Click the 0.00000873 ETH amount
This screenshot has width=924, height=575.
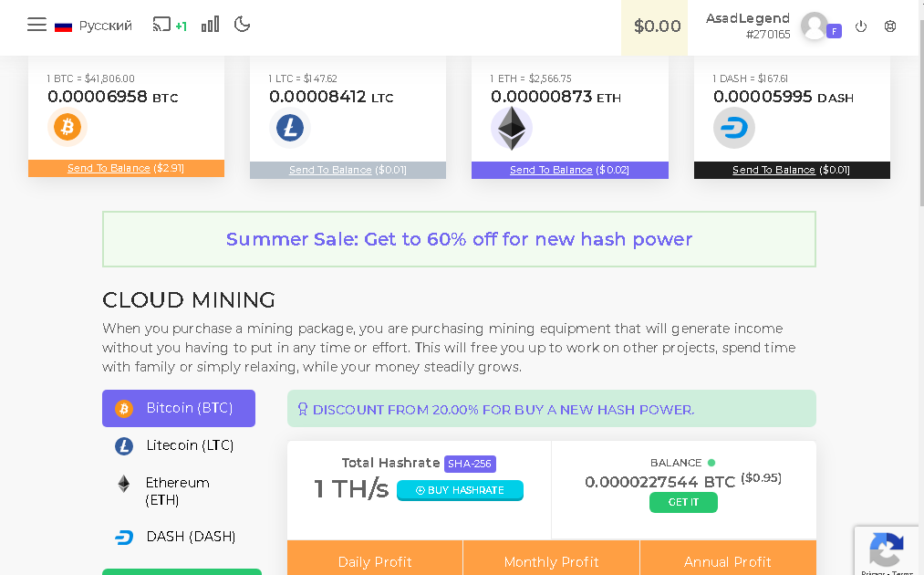(x=555, y=96)
